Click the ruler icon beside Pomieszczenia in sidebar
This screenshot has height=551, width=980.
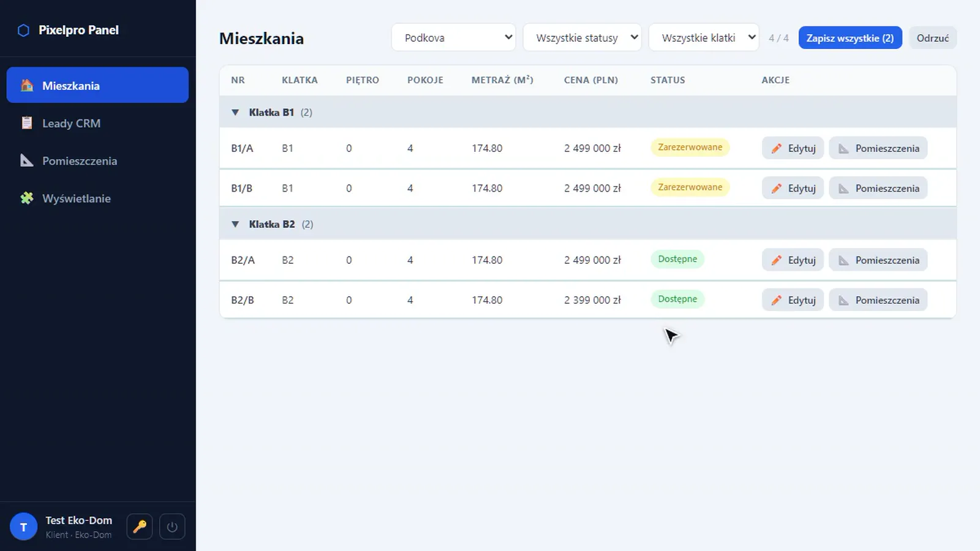(x=27, y=160)
